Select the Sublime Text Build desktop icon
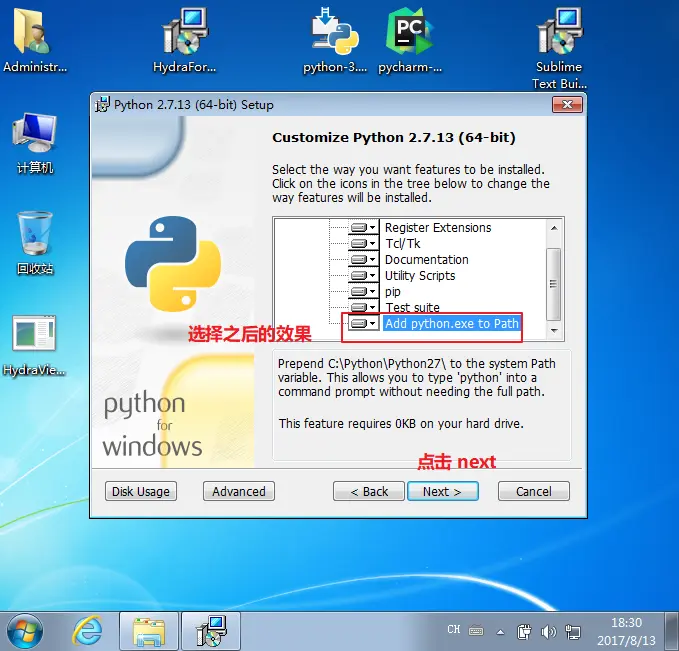Image resolution: width=679 pixels, height=651 pixels. click(x=559, y=48)
